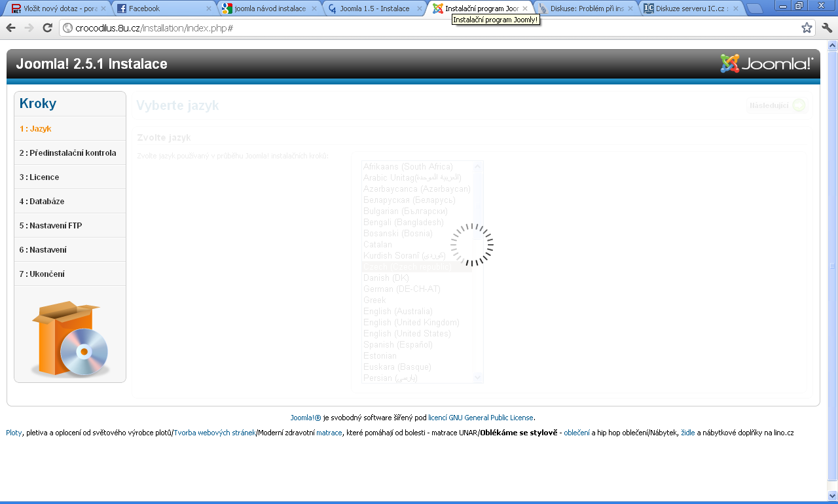Choose 'Estonian' in language list
The image size is (838, 504).
417,356
